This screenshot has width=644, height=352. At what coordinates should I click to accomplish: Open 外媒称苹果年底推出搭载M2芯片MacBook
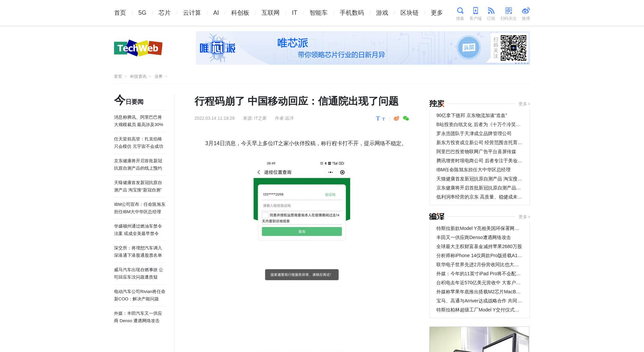click(478, 292)
